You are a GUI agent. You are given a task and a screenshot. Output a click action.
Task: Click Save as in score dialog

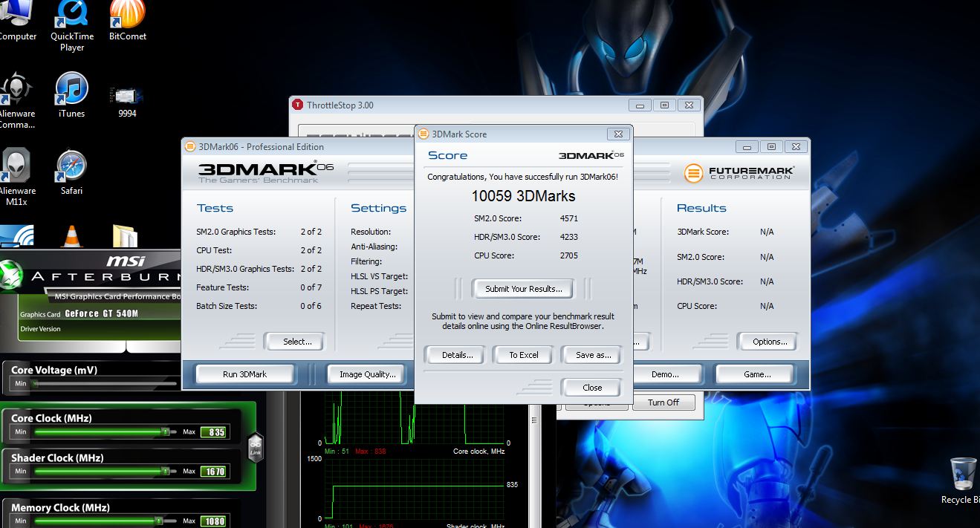coord(593,355)
